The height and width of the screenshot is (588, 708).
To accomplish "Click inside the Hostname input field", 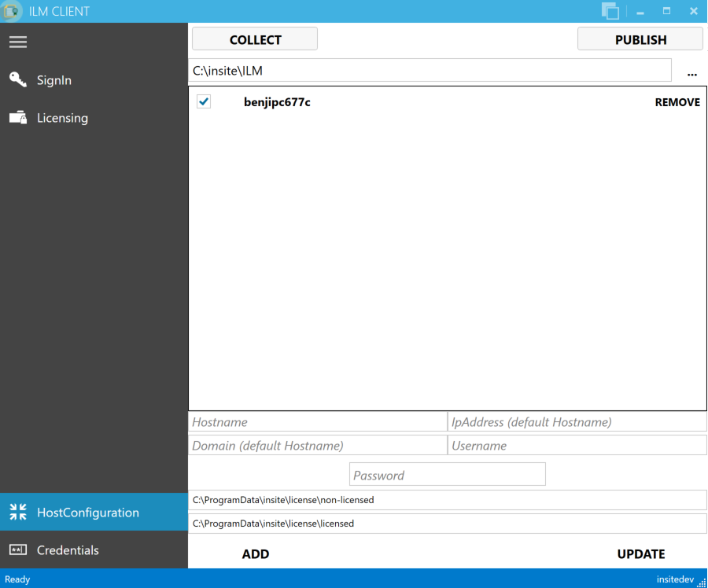I will tap(315, 422).
